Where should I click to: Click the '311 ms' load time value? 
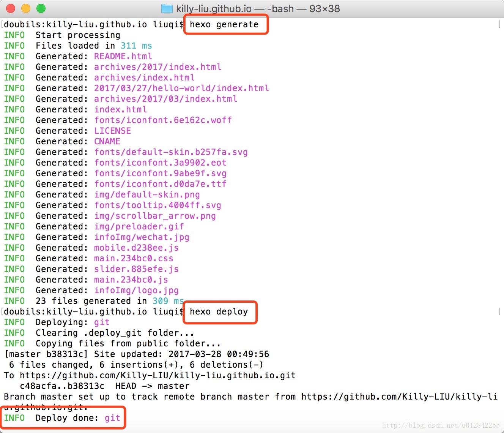point(136,46)
